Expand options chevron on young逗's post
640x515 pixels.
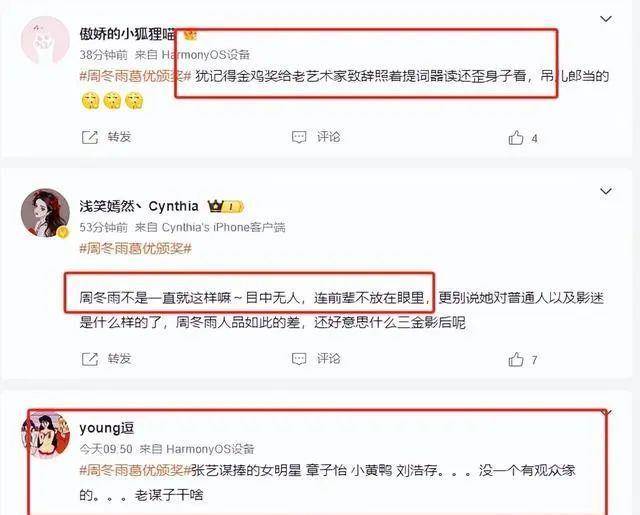click(607, 413)
